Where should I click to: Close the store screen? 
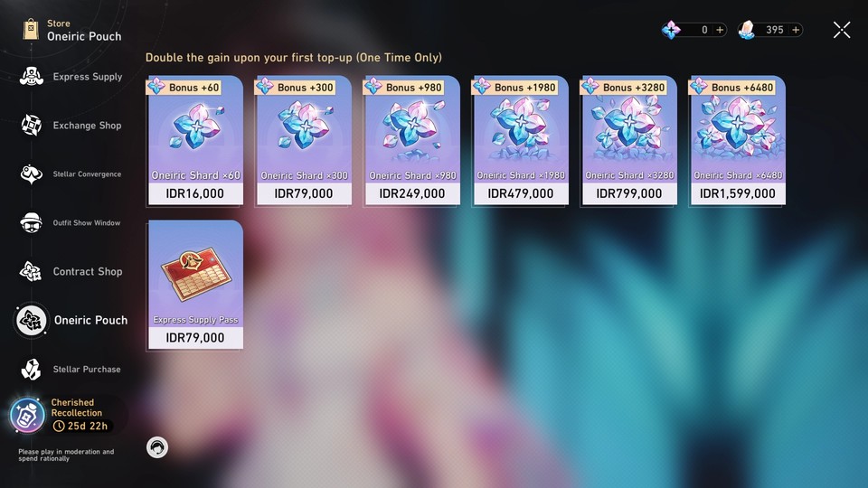point(842,30)
